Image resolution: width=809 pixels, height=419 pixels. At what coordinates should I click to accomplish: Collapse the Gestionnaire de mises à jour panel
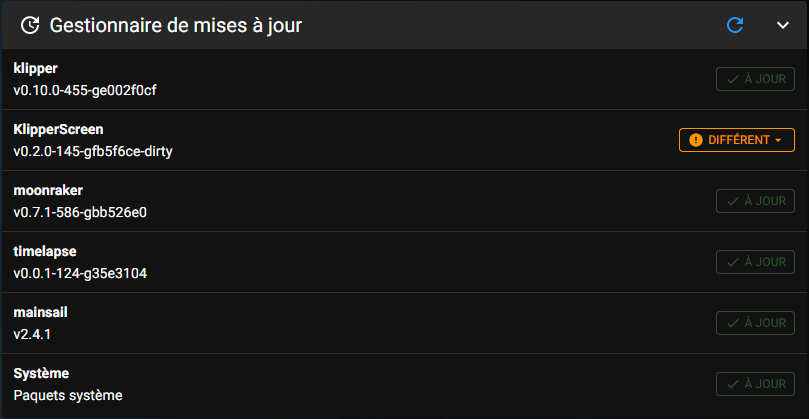pos(783,25)
